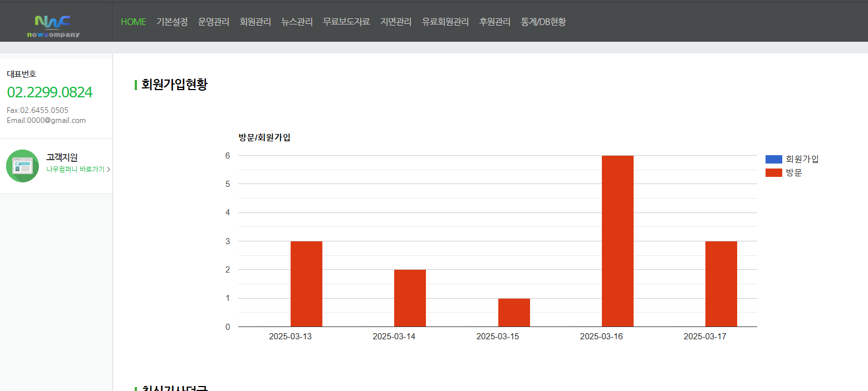This screenshot has height=391, width=868.
Task: Select 유료회원관리 from navigation bar
Action: click(x=445, y=22)
